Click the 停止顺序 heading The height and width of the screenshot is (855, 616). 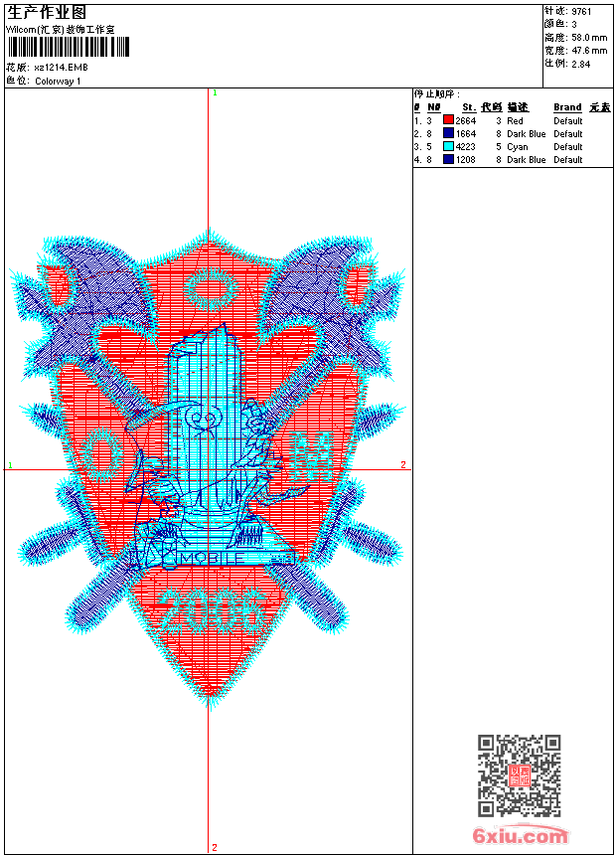(436, 94)
